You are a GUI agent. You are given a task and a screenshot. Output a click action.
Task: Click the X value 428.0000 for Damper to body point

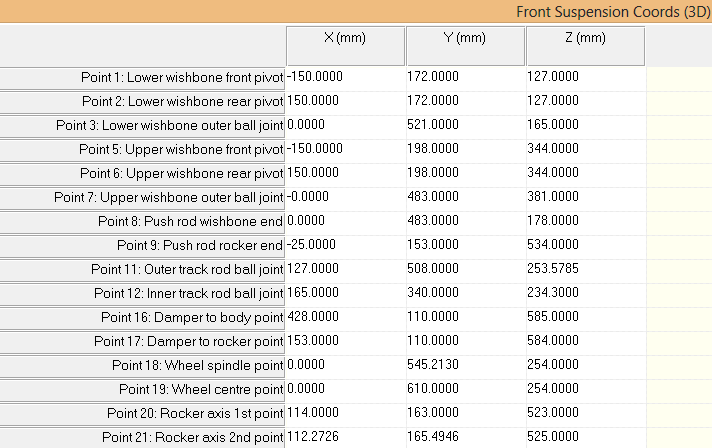pyautogui.click(x=345, y=317)
